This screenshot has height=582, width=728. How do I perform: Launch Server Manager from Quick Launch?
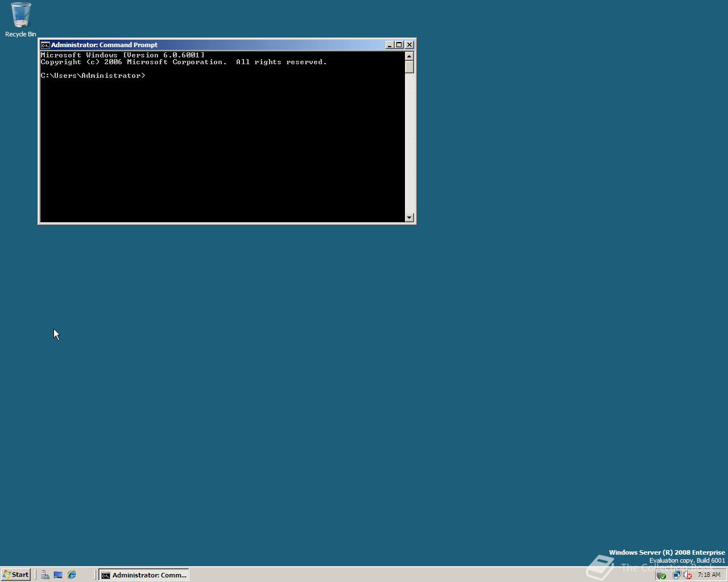(x=45, y=575)
